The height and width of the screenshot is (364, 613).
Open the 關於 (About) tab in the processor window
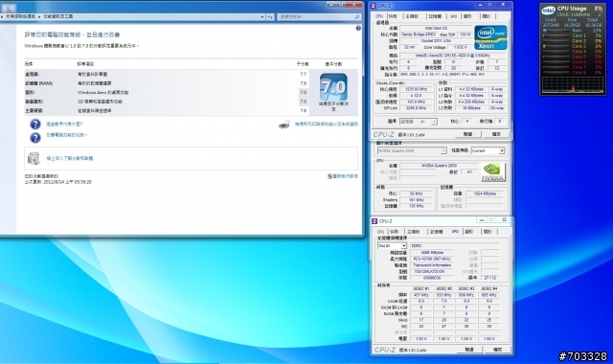click(487, 16)
